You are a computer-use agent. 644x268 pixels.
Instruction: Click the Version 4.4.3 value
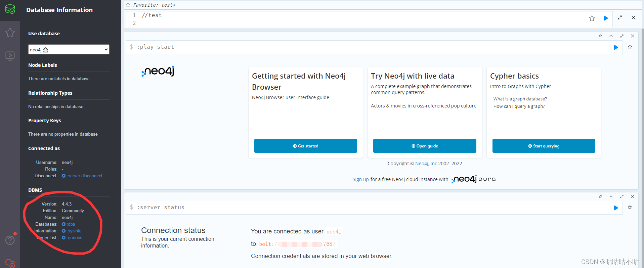tap(67, 204)
